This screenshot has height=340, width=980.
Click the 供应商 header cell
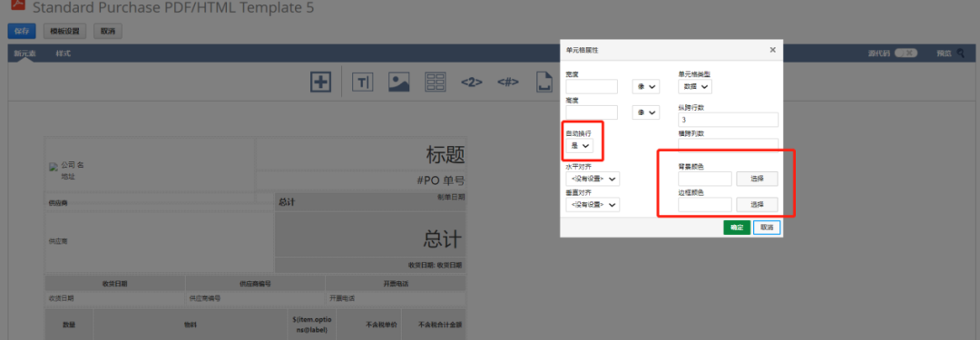click(159, 202)
